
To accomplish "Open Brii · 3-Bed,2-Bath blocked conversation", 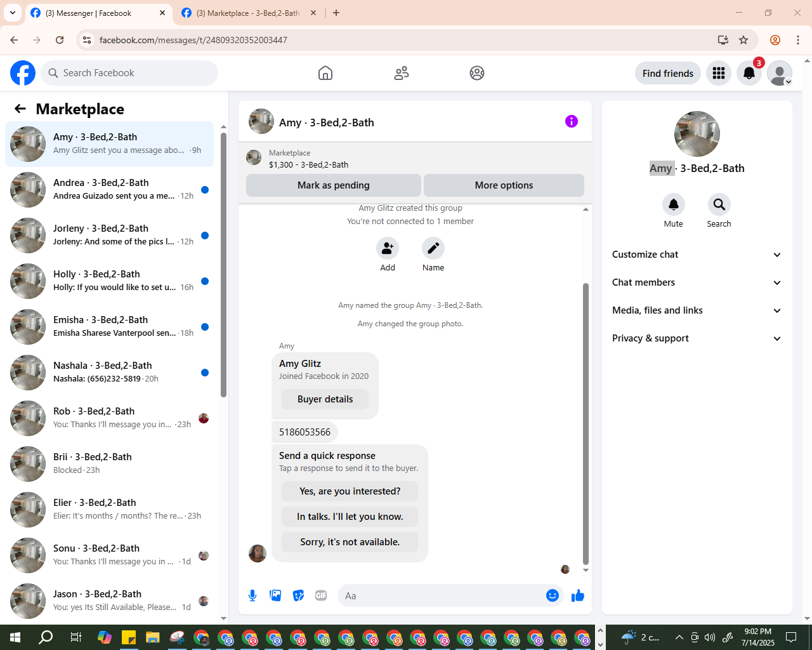I will point(110,464).
